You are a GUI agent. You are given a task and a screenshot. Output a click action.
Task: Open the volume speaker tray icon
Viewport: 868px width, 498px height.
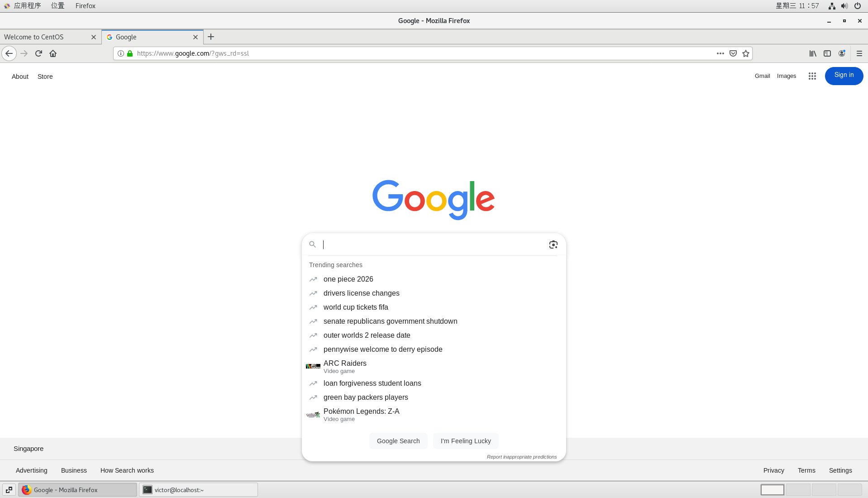tap(844, 6)
